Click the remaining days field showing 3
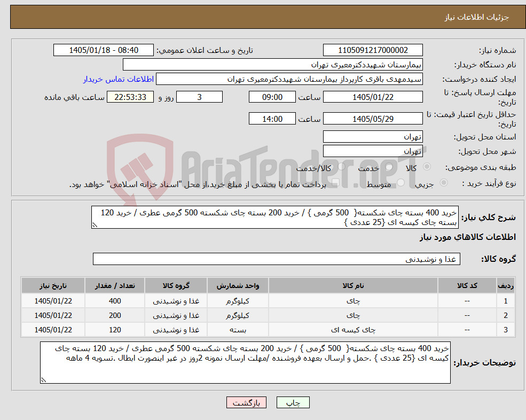The height and width of the screenshot is (420, 526). [199, 97]
